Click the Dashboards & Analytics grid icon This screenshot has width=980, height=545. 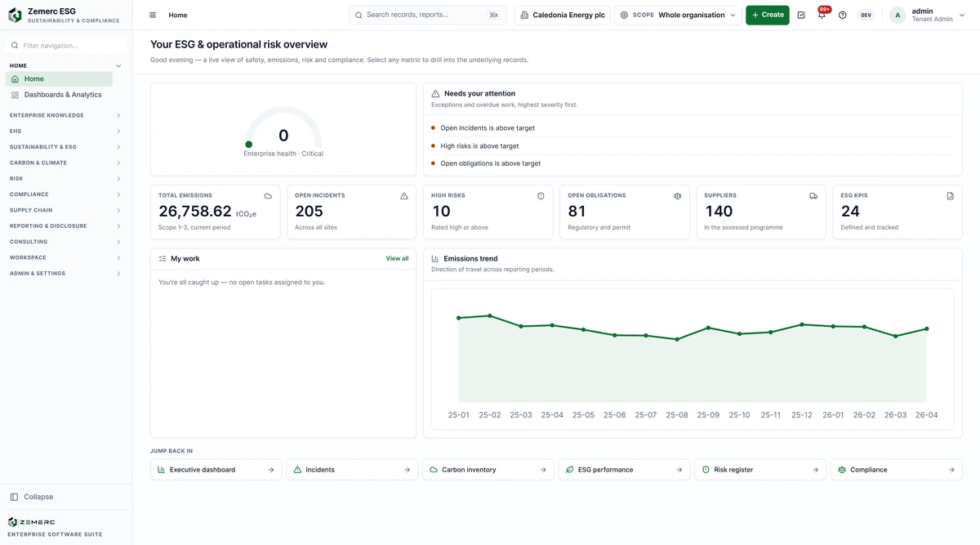click(15, 95)
